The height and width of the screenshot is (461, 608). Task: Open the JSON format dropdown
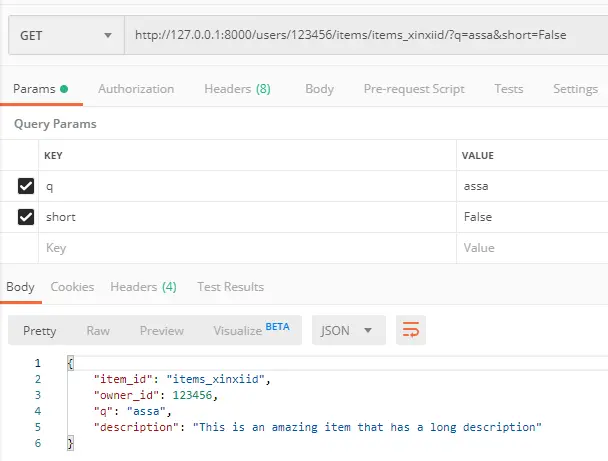pos(348,330)
